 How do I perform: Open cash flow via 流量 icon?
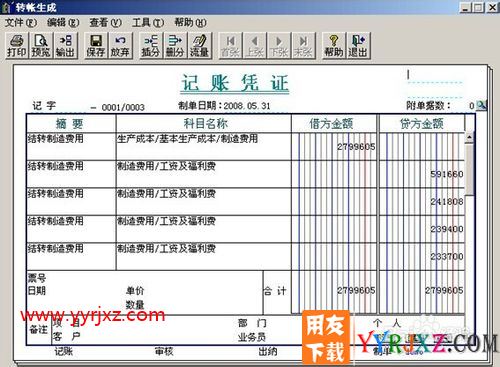199,46
